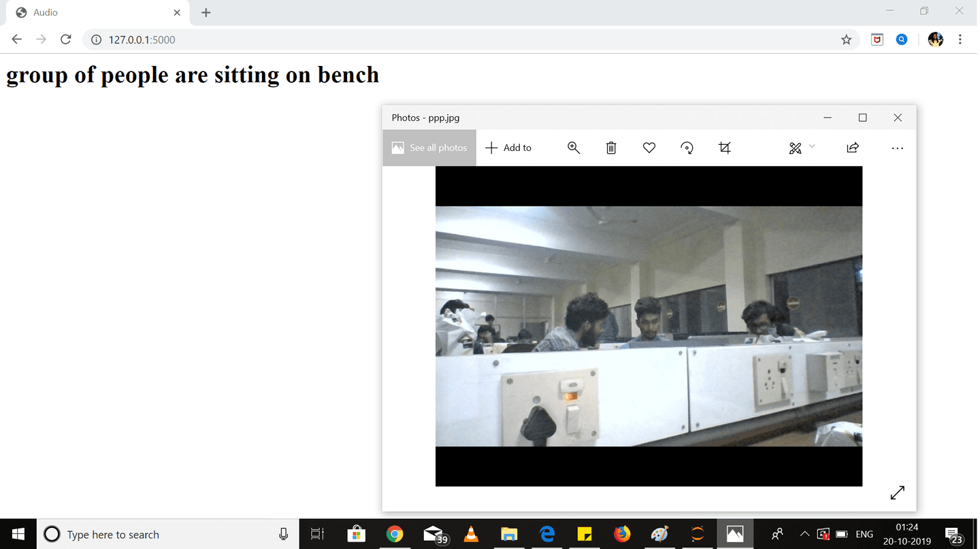Image resolution: width=980 pixels, height=549 pixels.
Task: Open the blue search extension icon in Chrome
Action: pos(902,39)
